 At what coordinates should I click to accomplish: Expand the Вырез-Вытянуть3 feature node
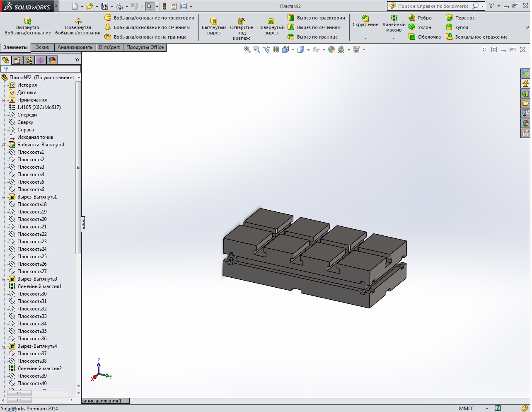4,279
